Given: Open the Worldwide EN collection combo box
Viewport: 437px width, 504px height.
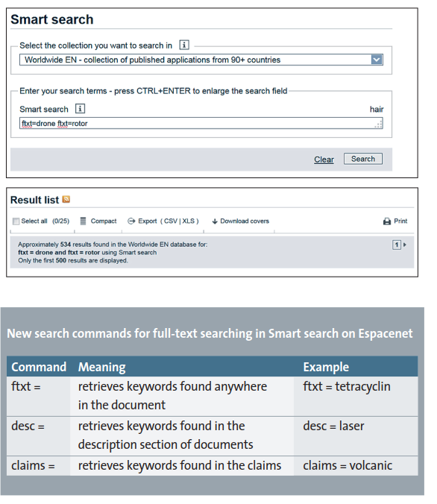Looking at the screenshot, I should (201, 60).
